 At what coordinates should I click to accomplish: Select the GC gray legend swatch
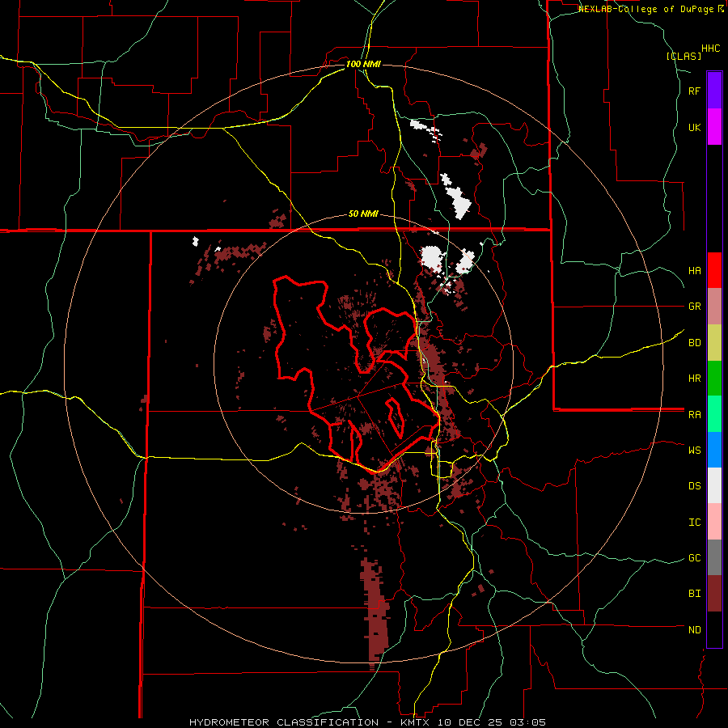coord(714,557)
